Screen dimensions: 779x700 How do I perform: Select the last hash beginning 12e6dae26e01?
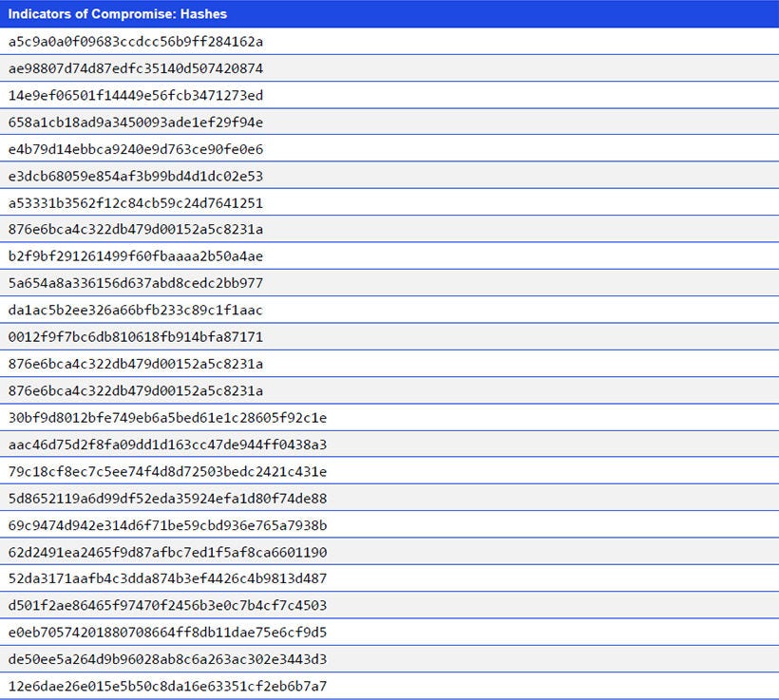(x=167, y=686)
